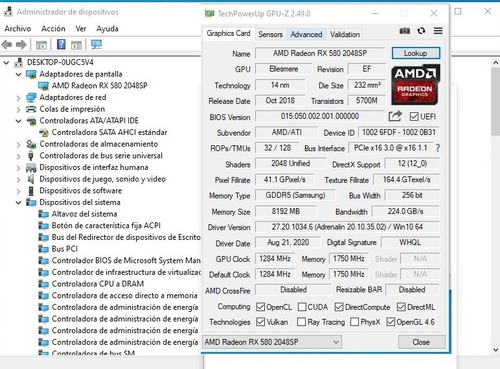Toggle the OpenCL checkbox

click(x=260, y=307)
